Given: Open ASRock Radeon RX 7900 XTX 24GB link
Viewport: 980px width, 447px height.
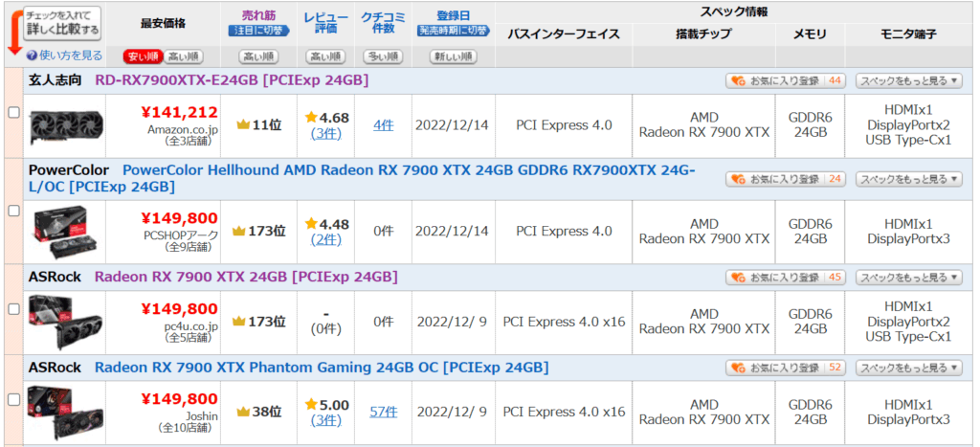Looking at the screenshot, I should pyautogui.click(x=246, y=277).
